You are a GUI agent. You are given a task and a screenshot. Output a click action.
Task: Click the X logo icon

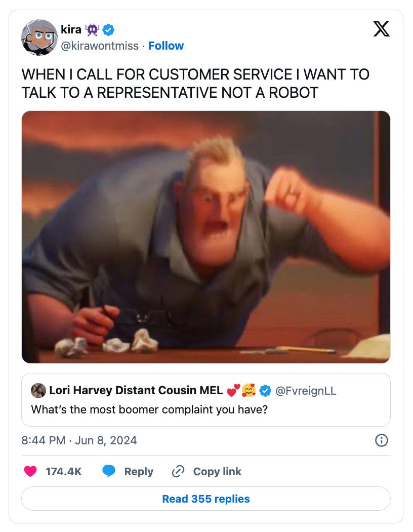pos(381,29)
